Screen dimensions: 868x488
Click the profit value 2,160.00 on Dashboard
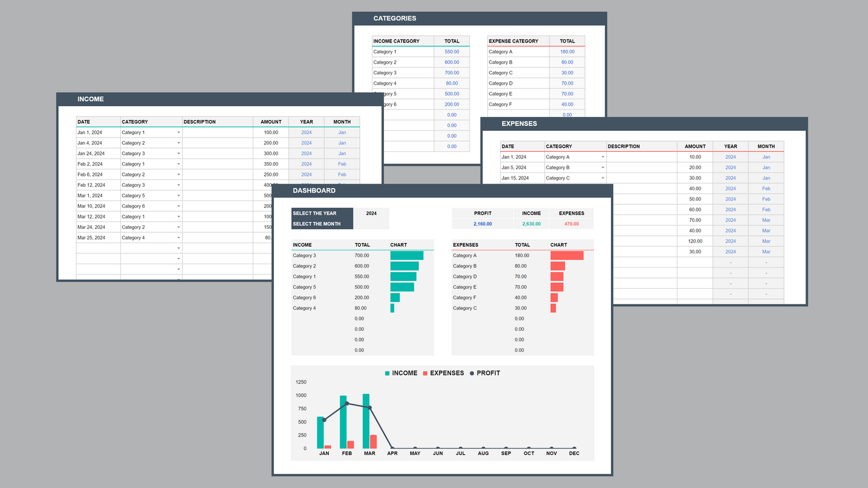tap(482, 224)
